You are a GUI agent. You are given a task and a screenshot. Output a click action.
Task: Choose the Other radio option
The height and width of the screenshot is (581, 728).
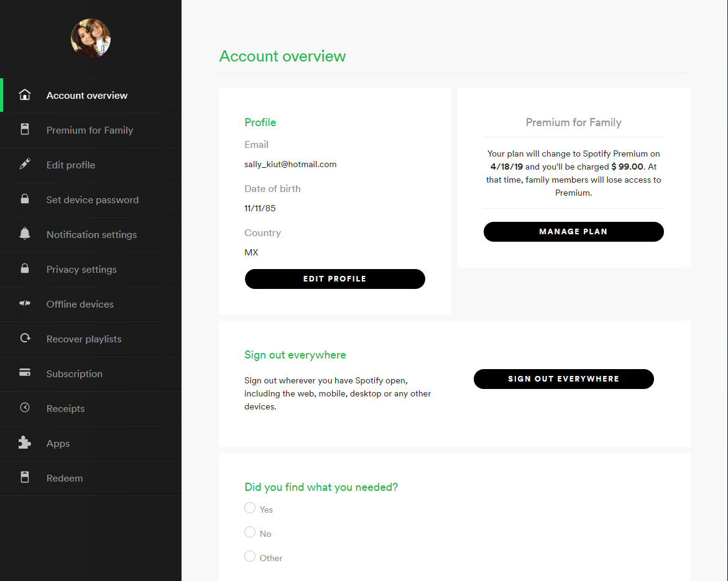pyautogui.click(x=250, y=557)
